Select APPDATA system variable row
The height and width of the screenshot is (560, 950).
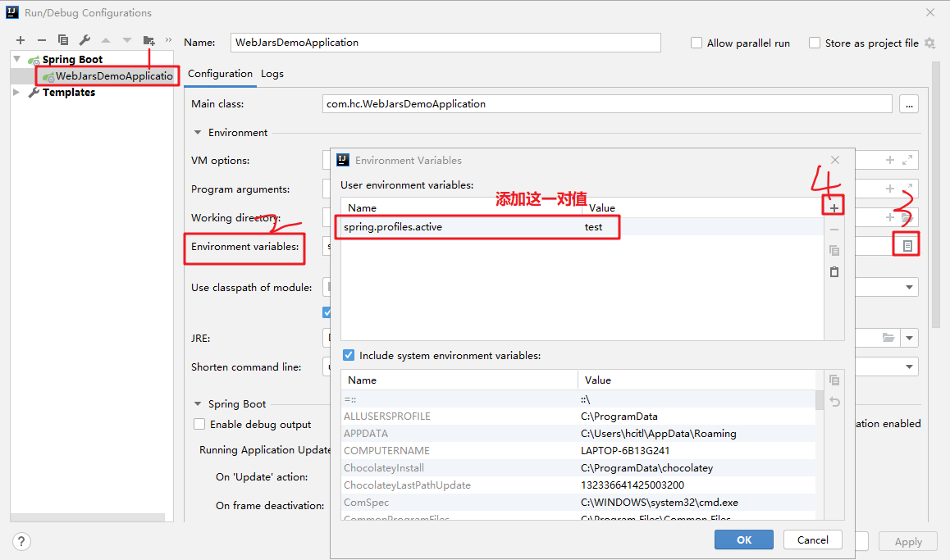point(578,434)
